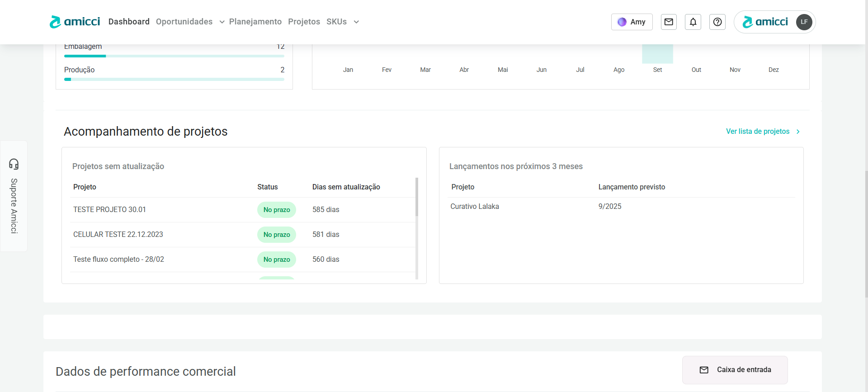Go to Projetos in the navigation
Screen dimensions: 868x392
304,22
